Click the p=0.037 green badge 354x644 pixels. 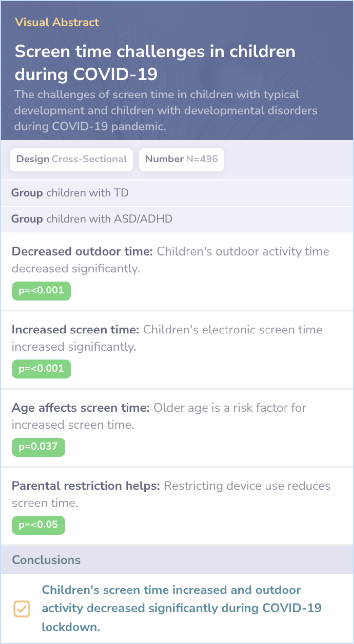click(x=39, y=447)
